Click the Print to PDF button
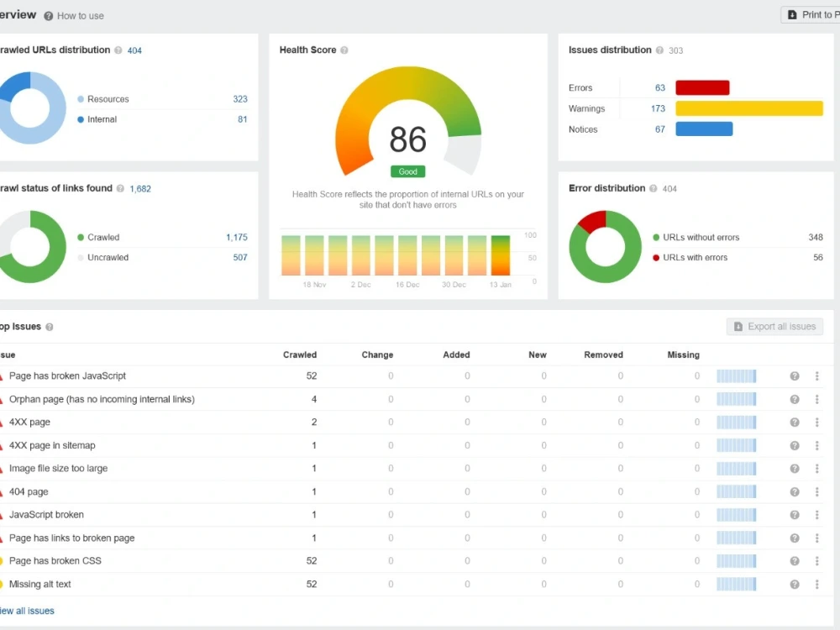The image size is (840, 630). coord(811,15)
